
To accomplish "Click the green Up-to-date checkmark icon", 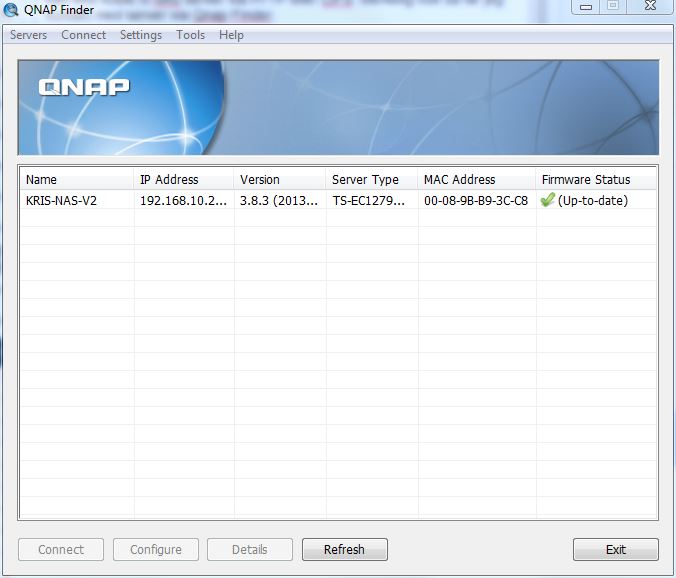I will [x=547, y=200].
